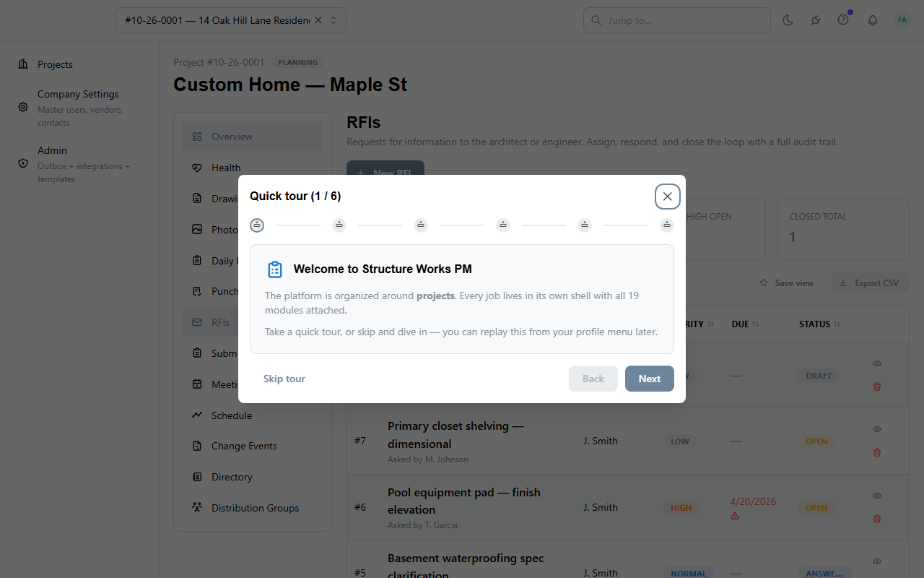Open notifications bell
The width and height of the screenshot is (924, 578).
(x=873, y=20)
